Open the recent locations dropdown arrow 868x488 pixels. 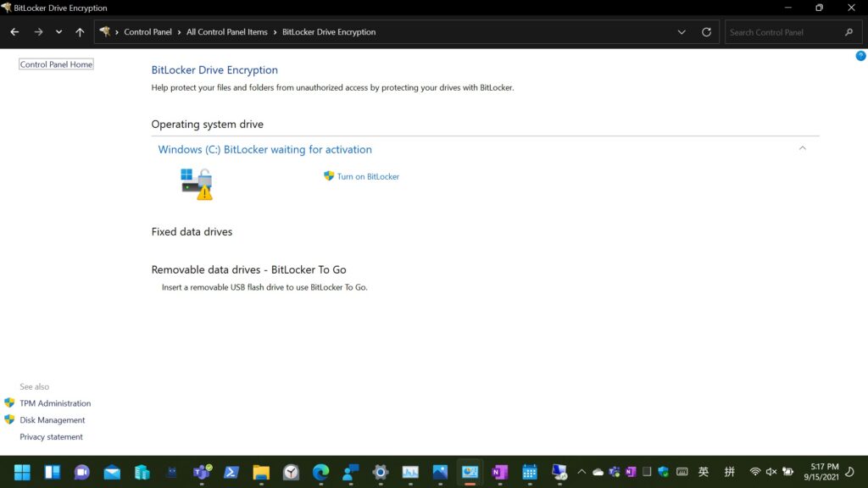pos(58,32)
